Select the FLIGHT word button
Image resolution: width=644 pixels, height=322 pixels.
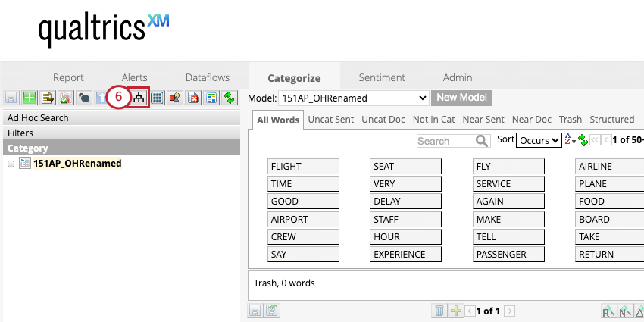click(x=304, y=167)
